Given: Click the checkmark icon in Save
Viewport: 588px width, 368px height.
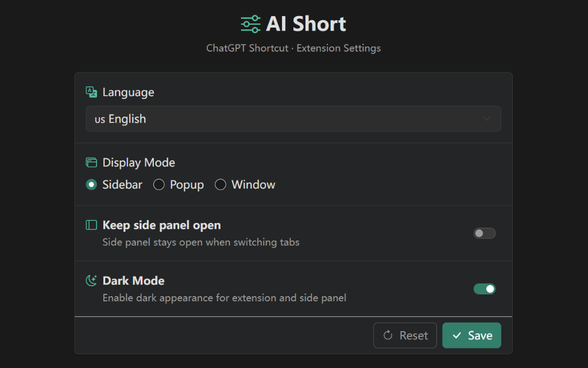Looking at the screenshot, I should coord(457,335).
